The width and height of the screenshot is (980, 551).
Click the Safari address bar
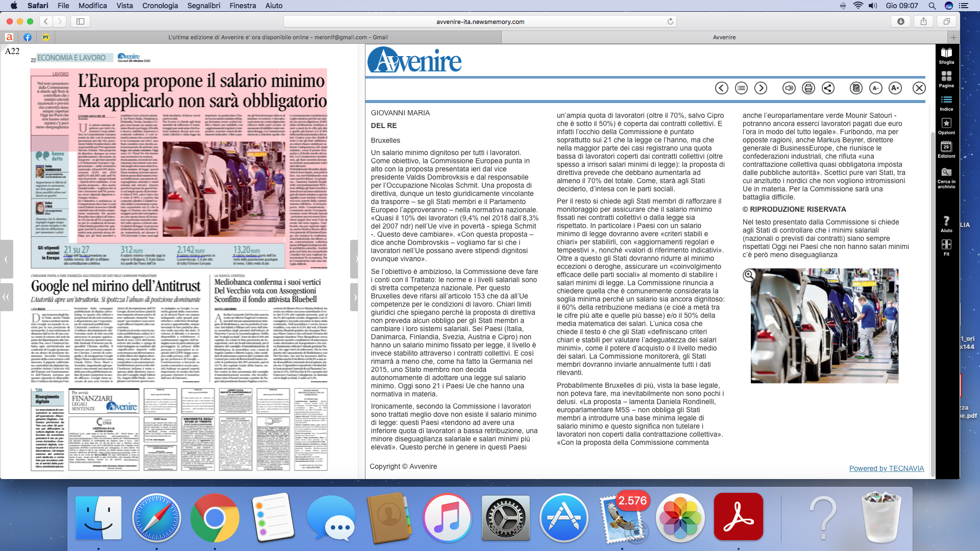480,21
